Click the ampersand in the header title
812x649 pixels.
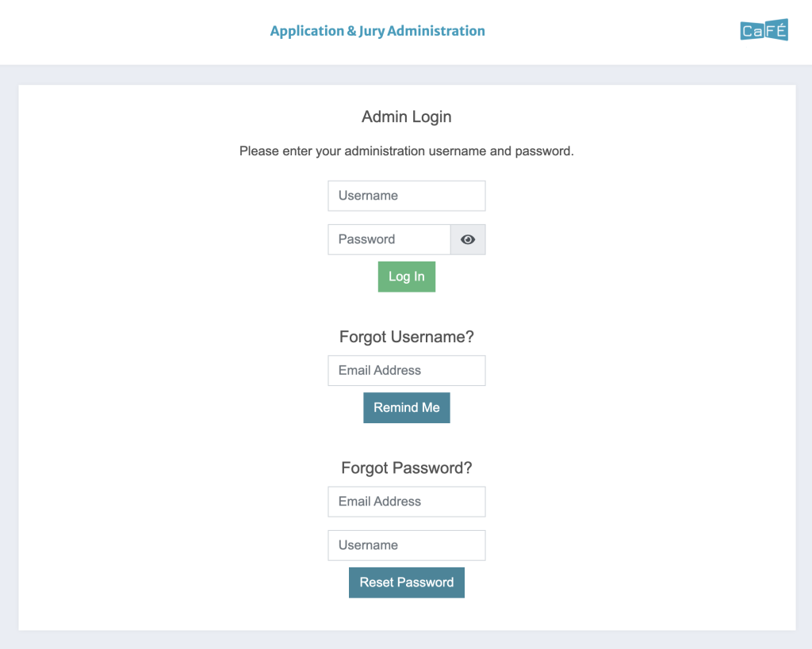tap(351, 31)
